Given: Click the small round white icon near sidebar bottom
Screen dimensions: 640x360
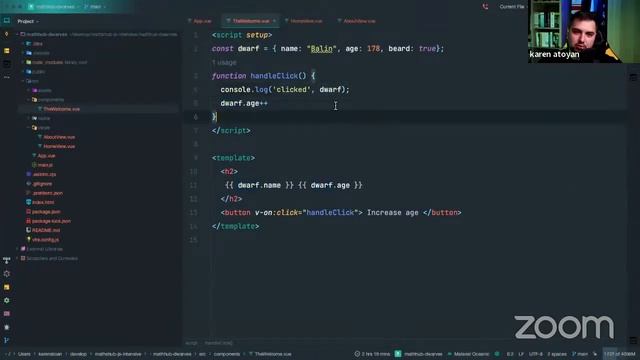Looking at the screenshot, I should 7,327.
